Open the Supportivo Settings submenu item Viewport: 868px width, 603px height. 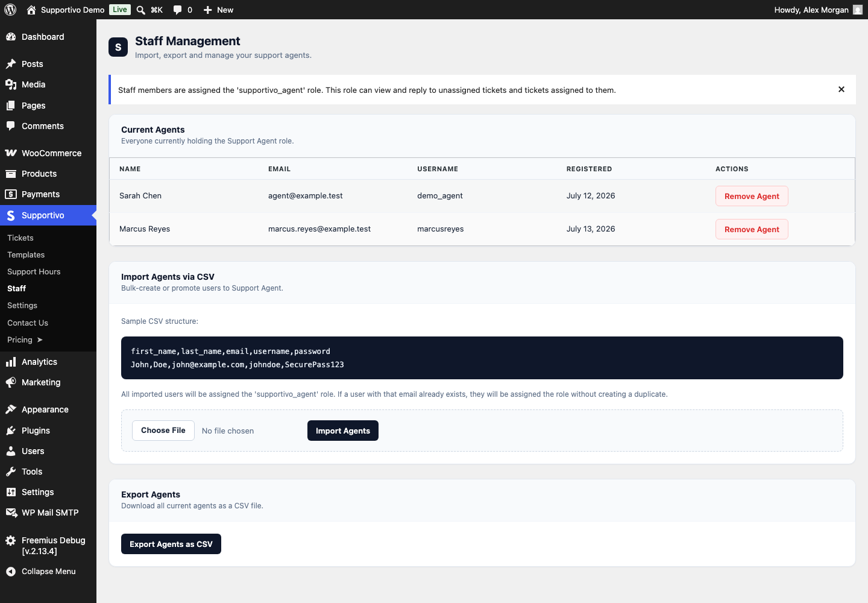tap(22, 306)
